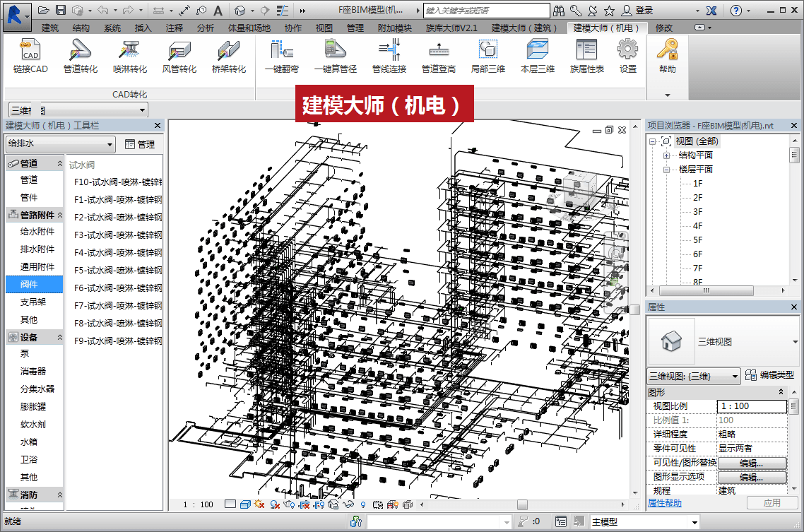Toggle reveal hidden elements lightbulb icon
Viewport: 804px width, 532px height.
[x=363, y=504]
